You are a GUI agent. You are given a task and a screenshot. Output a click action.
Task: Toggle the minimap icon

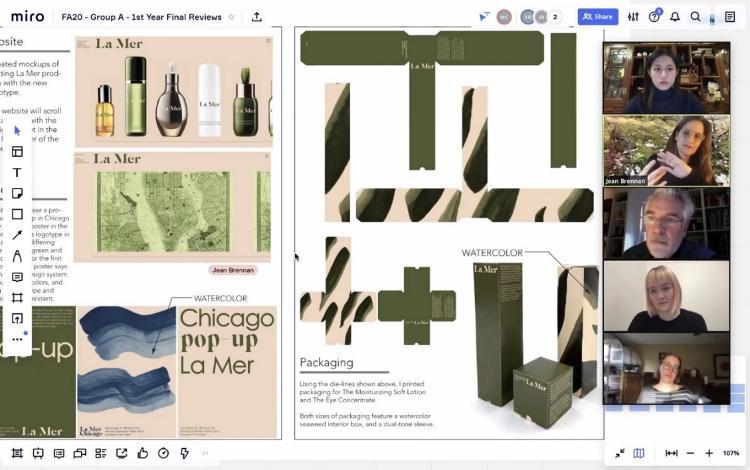point(639,453)
